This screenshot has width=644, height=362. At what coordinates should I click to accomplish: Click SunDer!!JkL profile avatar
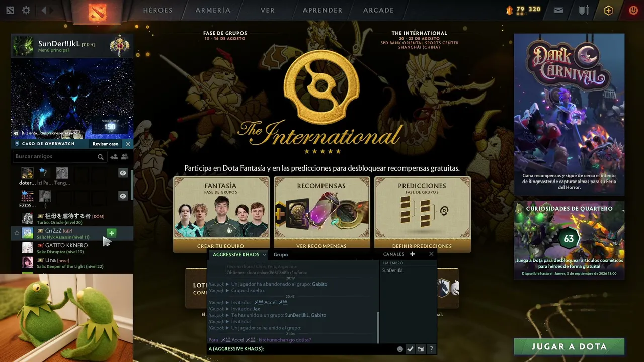24,46
